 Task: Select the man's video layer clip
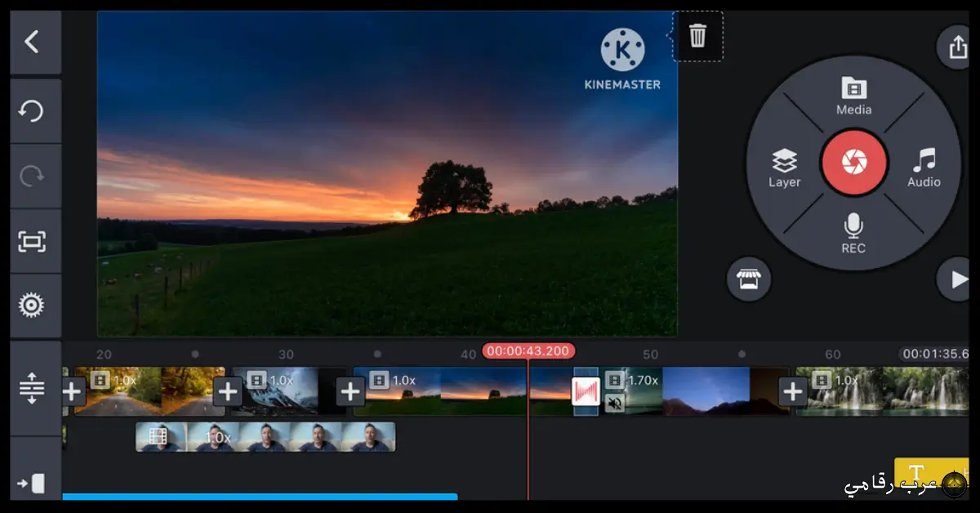[265, 437]
